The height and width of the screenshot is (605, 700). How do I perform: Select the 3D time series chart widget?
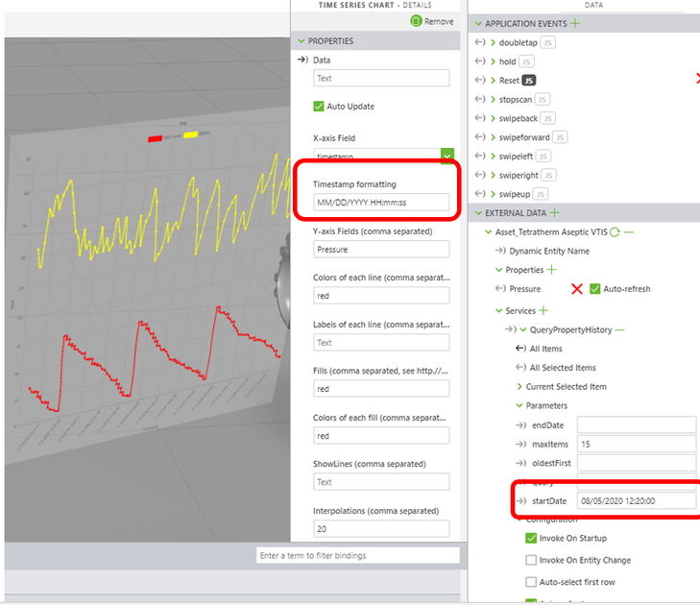coord(147,286)
